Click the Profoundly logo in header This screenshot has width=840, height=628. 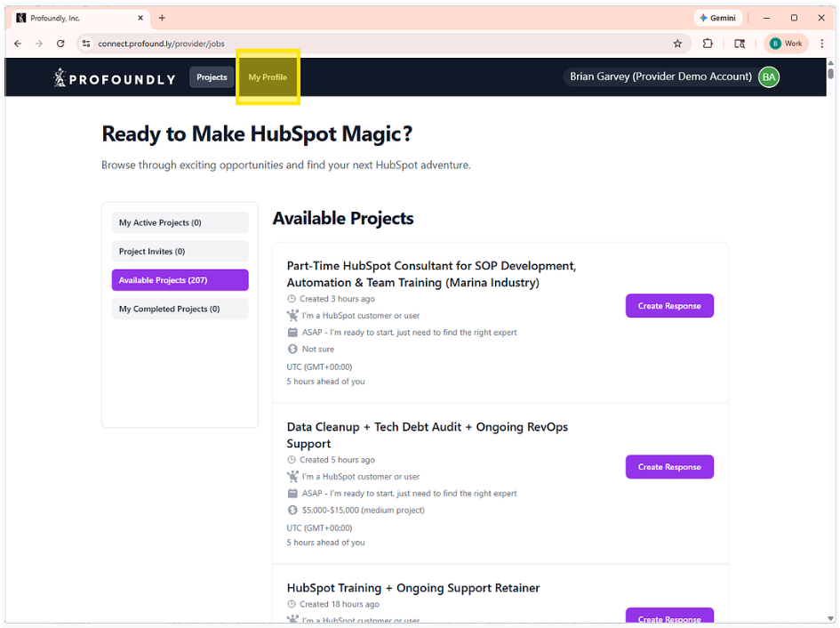pyautogui.click(x=114, y=78)
